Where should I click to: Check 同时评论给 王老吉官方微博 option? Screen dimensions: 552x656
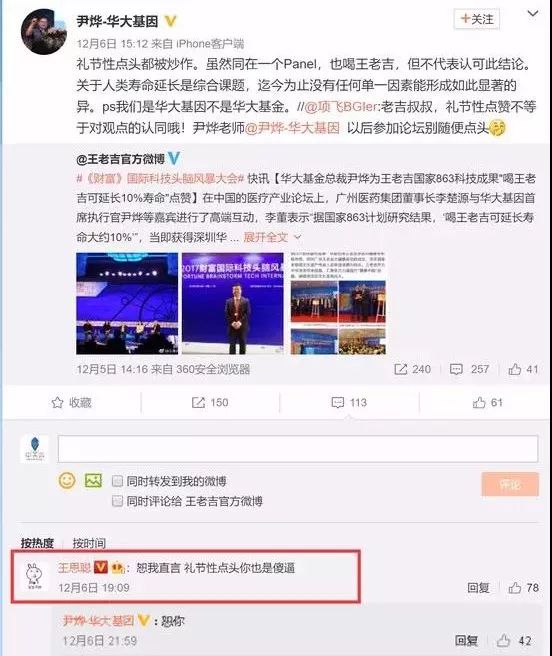(x=118, y=501)
